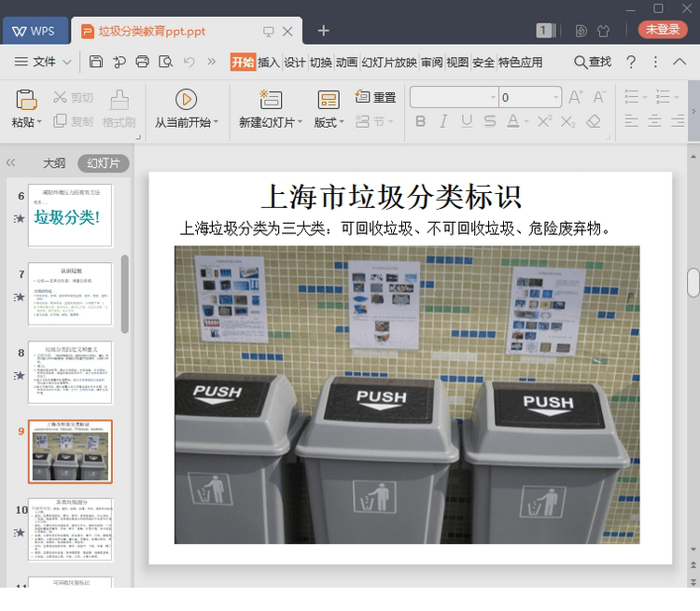700x611 pixels.
Task: Click the Export to PDF icon
Action: click(x=119, y=62)
